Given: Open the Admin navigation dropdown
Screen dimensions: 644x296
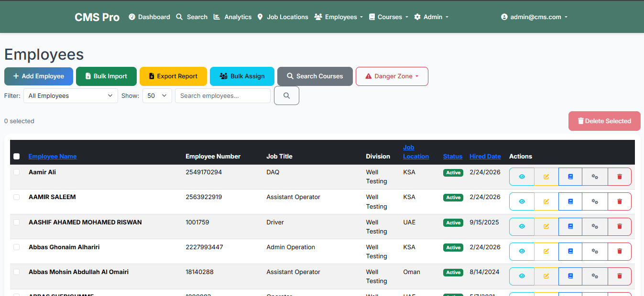Looking at the screenshot, I should [431, 17].
